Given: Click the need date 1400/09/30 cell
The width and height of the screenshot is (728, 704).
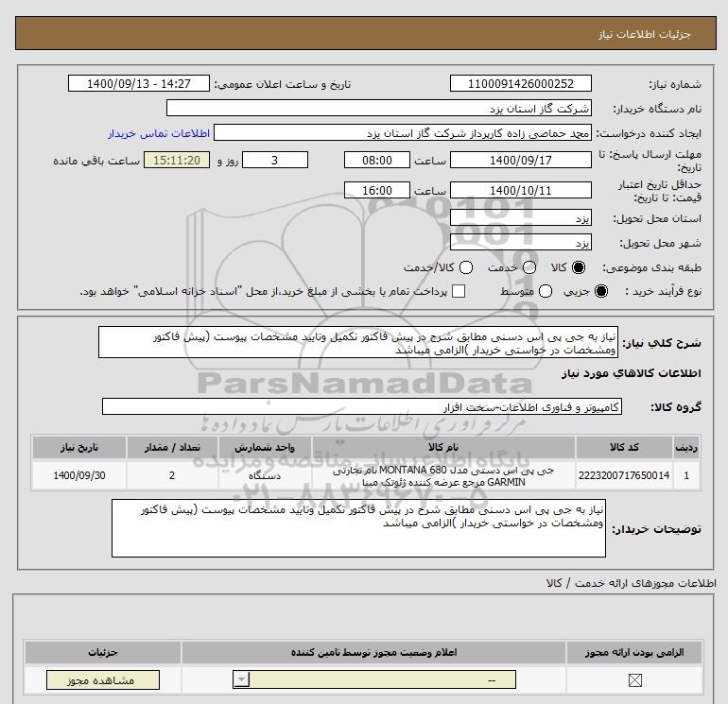Looking at the screenshot, I should [x=78, y=475].
